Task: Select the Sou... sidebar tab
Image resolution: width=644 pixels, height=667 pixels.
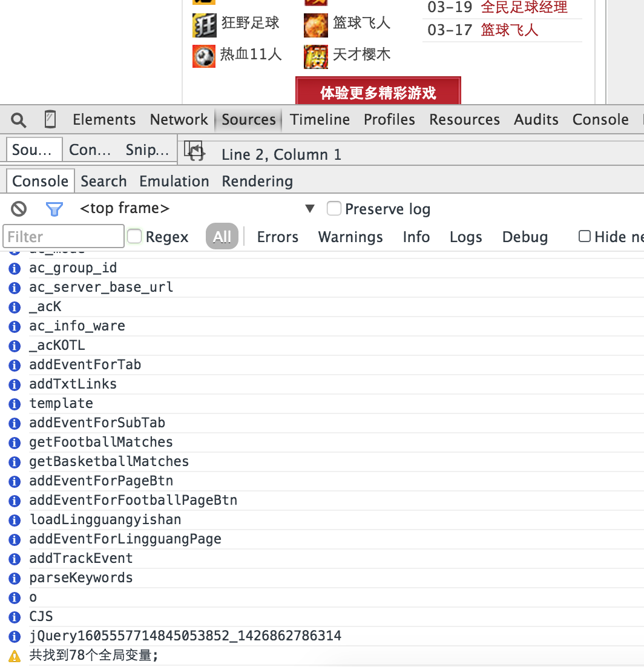Action: coord(34,149)
